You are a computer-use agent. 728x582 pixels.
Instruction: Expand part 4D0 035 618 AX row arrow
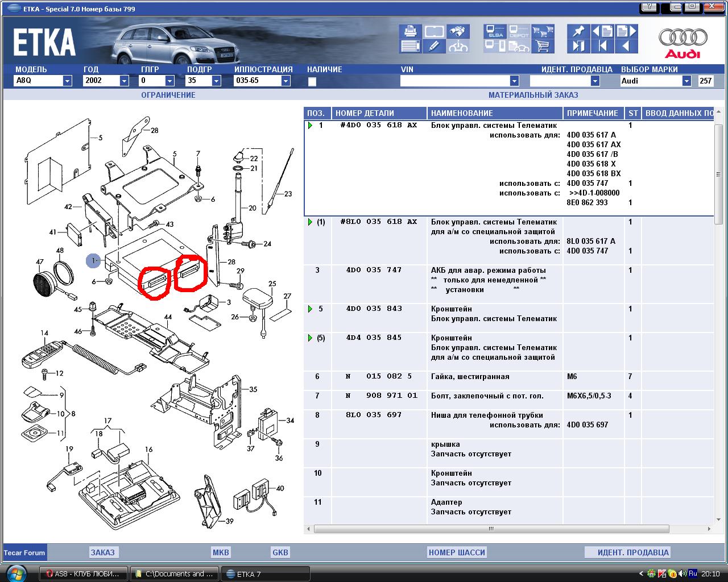click(x=310, y=125)
